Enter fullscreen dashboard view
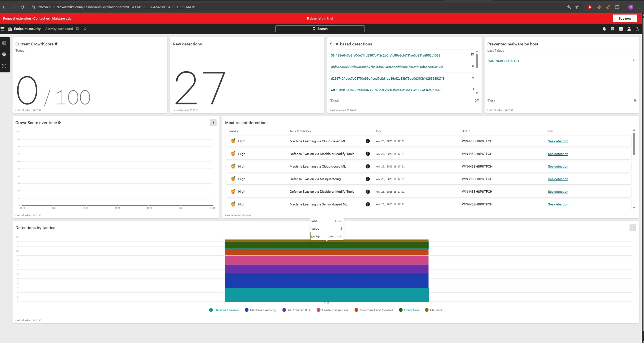This screenshot has width=644, height=343. [x=4, y=66]
